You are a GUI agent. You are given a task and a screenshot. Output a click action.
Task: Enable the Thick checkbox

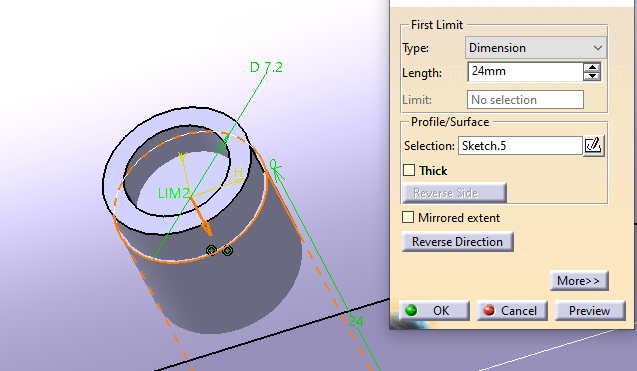click(409, 170)
